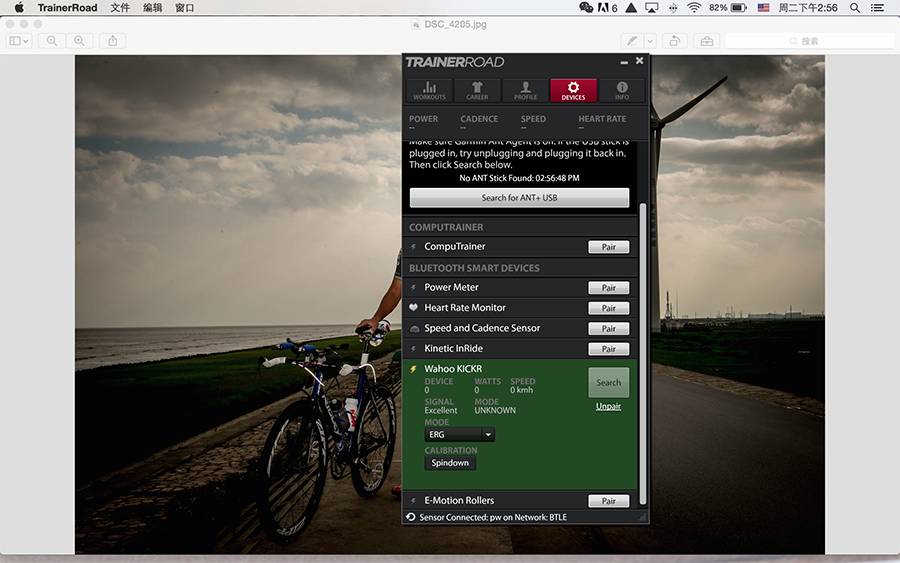The width and height of the screenshot is (900, 563).
Task: Open the ERG mode dropdown
Action: click(x=459, y=434)
